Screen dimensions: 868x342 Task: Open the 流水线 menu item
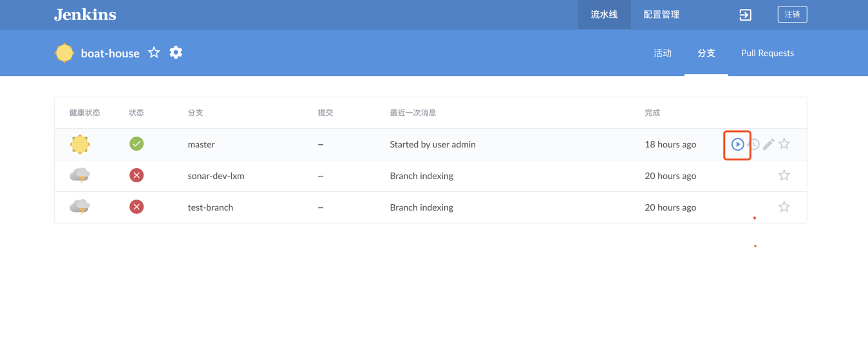(x=604, y=14)
